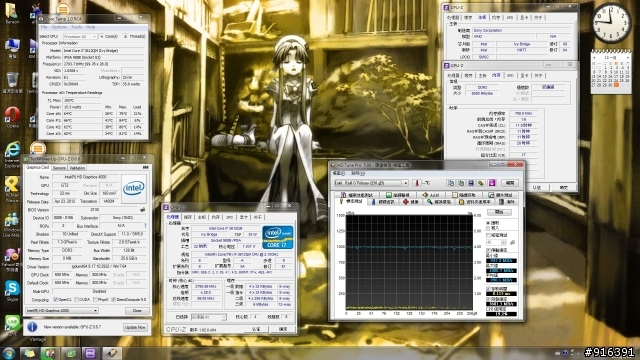
Task: Click HD Tune Start button
Action: coord(499,212)
